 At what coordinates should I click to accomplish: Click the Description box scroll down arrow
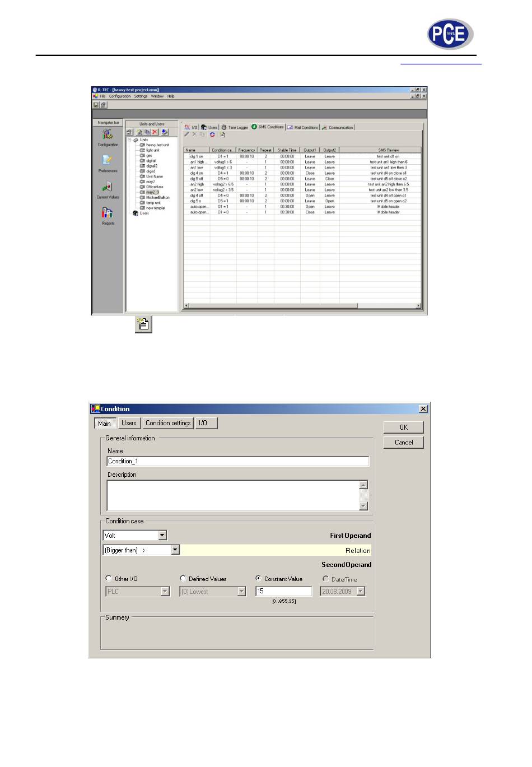363,506
